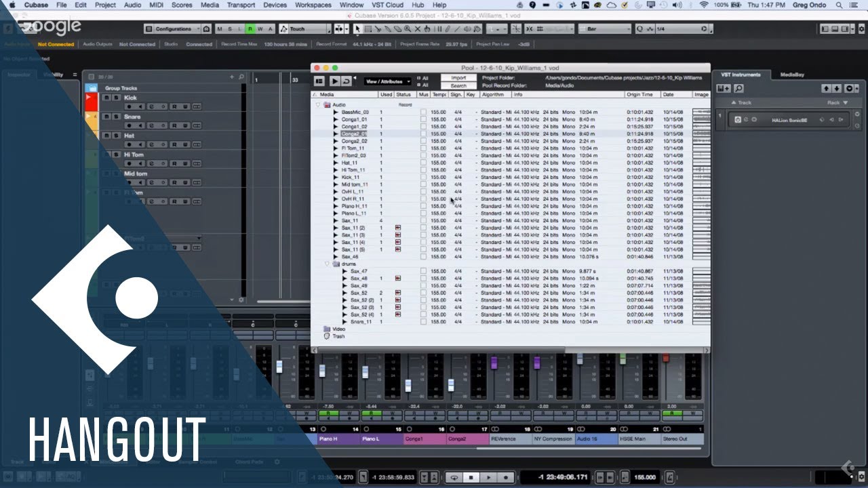Image resolution: width=868 pixels, height=488 pixels.
Task: Click the red Stereo Out fader
Action: [666, 358]
